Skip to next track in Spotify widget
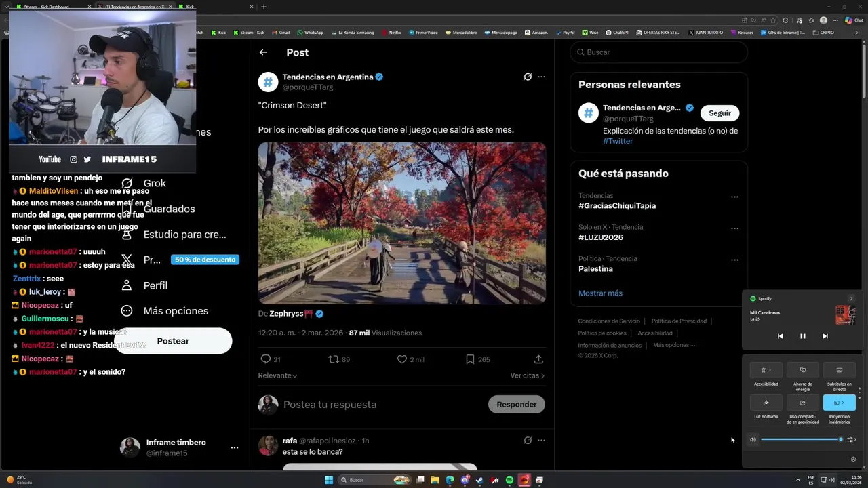 825,336
